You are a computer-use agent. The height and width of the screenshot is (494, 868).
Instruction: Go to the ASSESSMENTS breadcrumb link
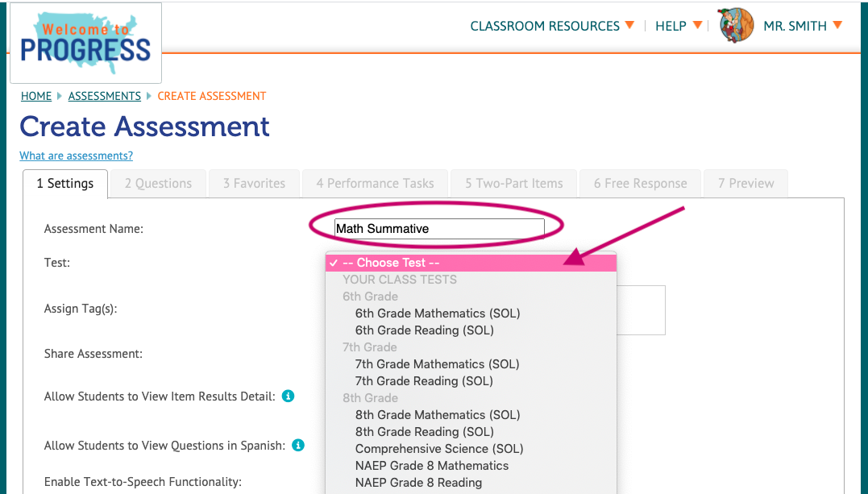tap(105, 97)
